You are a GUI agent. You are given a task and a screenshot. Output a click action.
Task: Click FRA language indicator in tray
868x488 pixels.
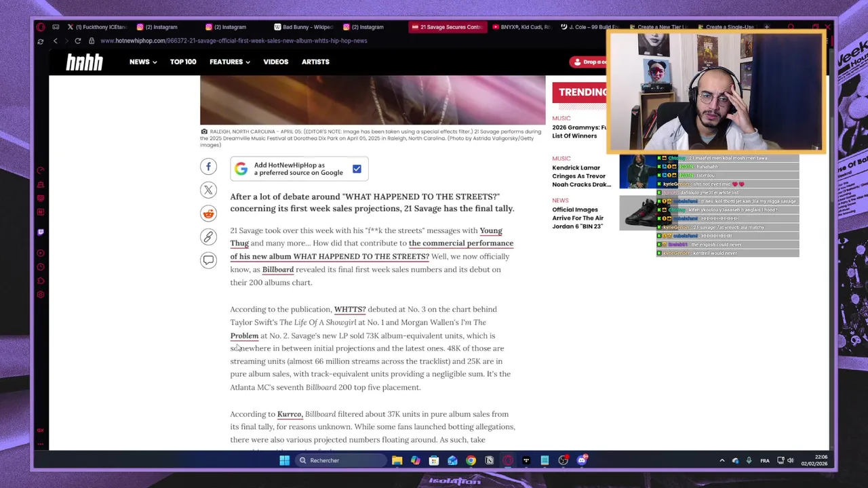point(765,460)
